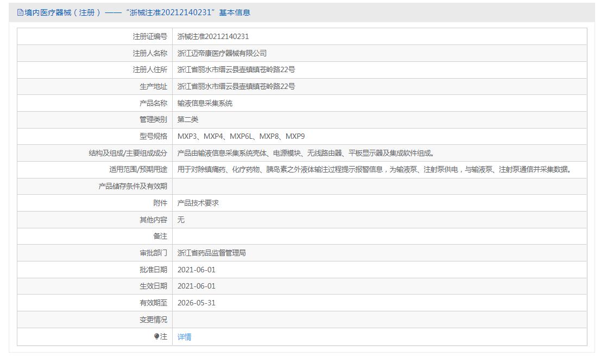Click the 生产地址 address value
Viewport: 606px width, 364px height.
(236, 86)
